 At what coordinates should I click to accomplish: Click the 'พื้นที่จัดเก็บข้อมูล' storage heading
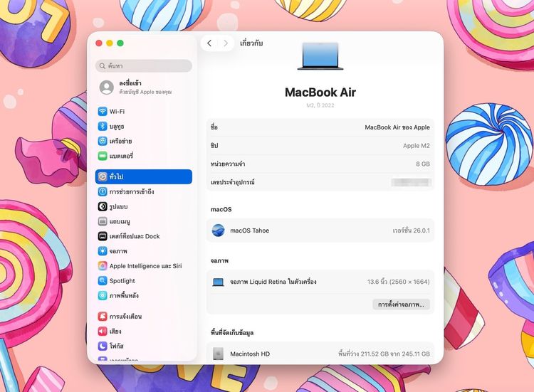coord(232,333)
